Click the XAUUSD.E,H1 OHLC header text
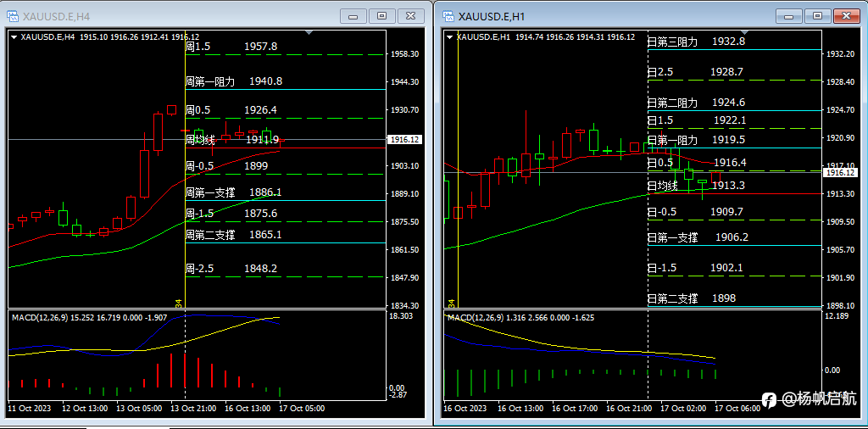The height and width of the screenshot is (429, 868). click(545, 37)
